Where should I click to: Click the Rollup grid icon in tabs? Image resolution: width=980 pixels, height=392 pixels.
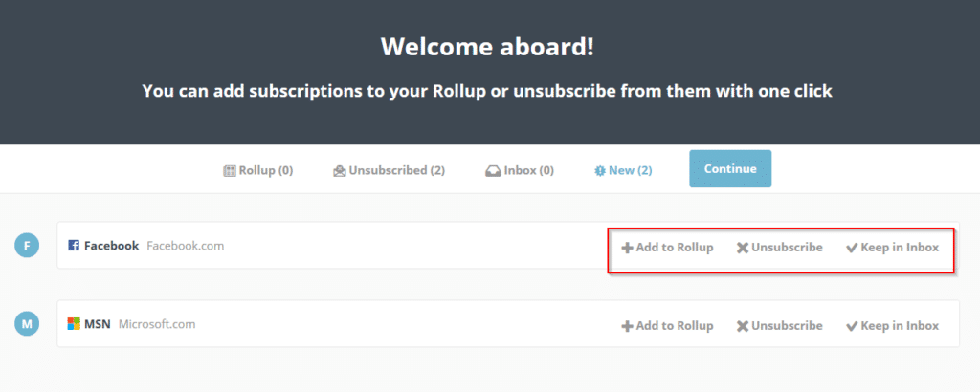click(x=230, y=170)
